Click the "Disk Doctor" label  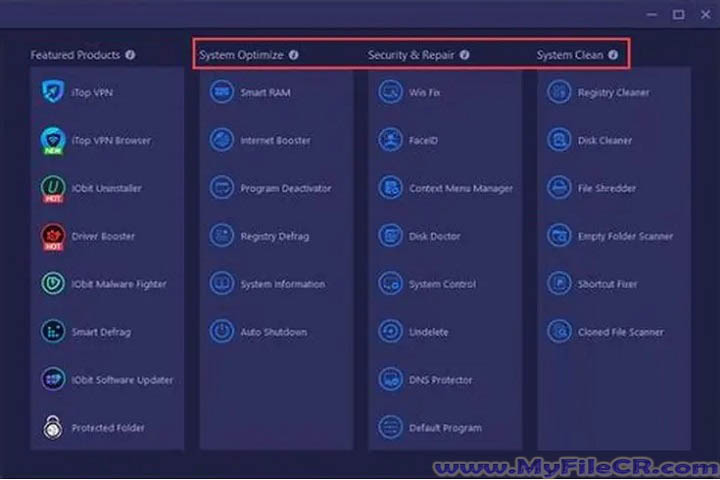(x=434, y=237)
